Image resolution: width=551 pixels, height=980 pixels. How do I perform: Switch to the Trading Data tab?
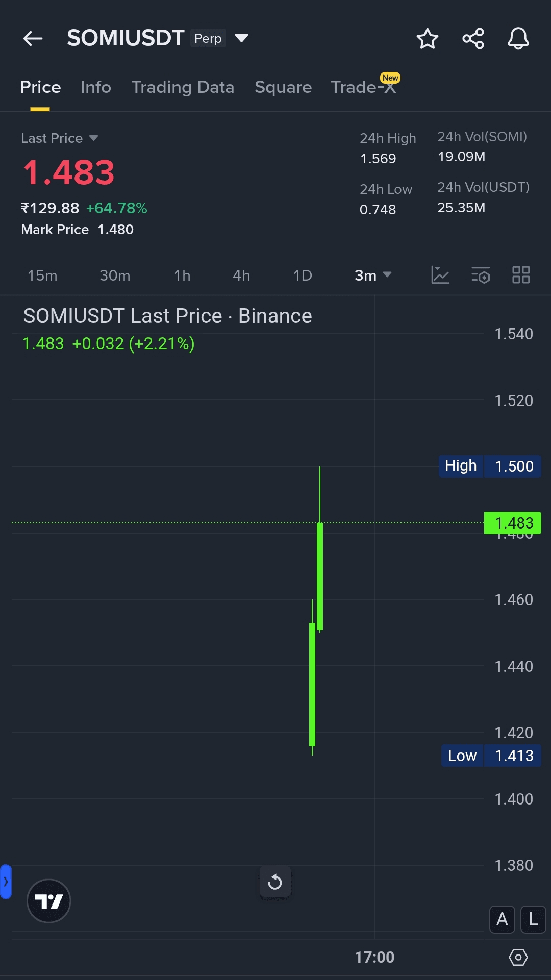183,87
